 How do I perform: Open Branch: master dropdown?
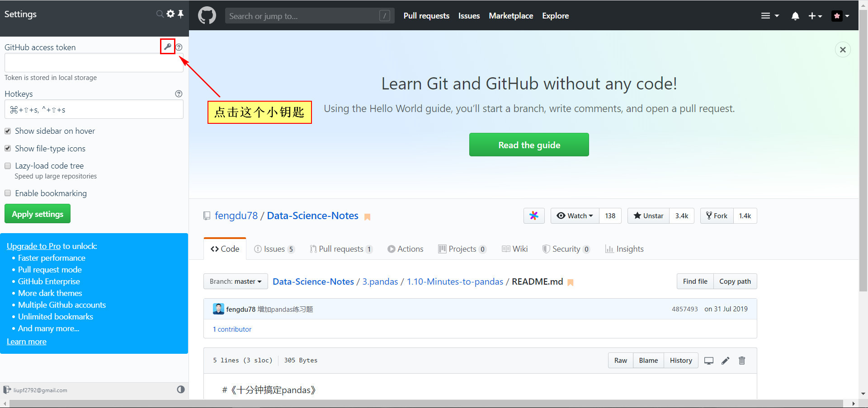click(236, 281)
